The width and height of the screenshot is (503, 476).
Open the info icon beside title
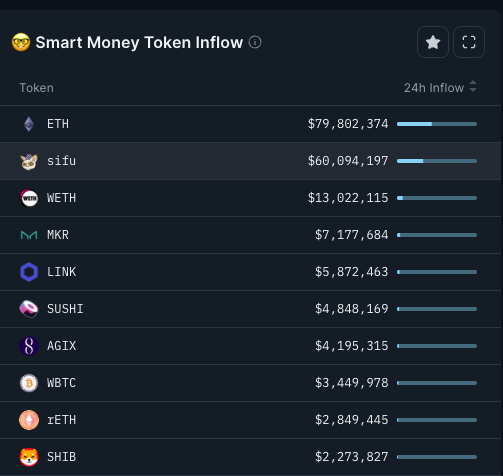click(x=255, y=42)
